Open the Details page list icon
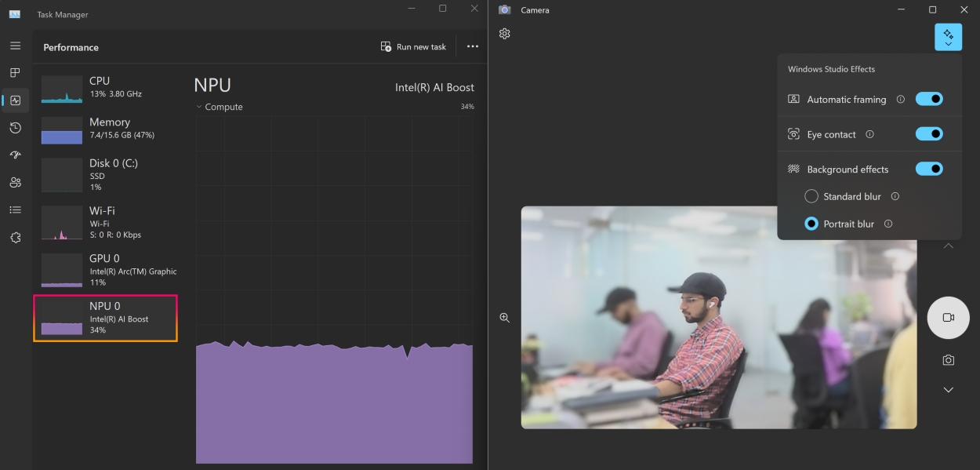Screen dimensions: 980x470 [15, 210]
